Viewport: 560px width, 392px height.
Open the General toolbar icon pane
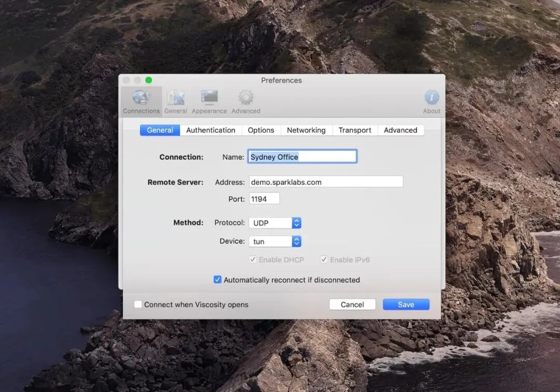pos(176,102)
